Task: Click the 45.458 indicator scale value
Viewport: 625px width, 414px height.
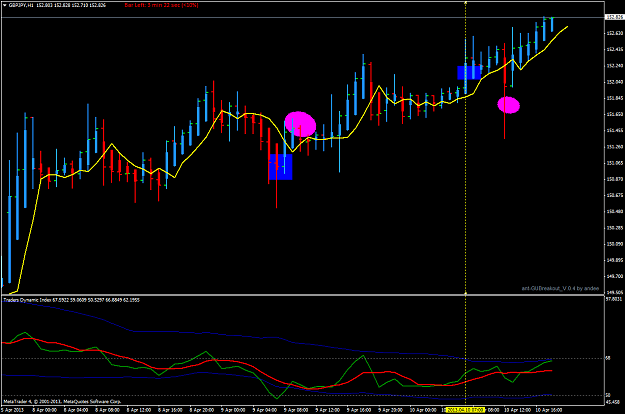Action: coord(613,402)
